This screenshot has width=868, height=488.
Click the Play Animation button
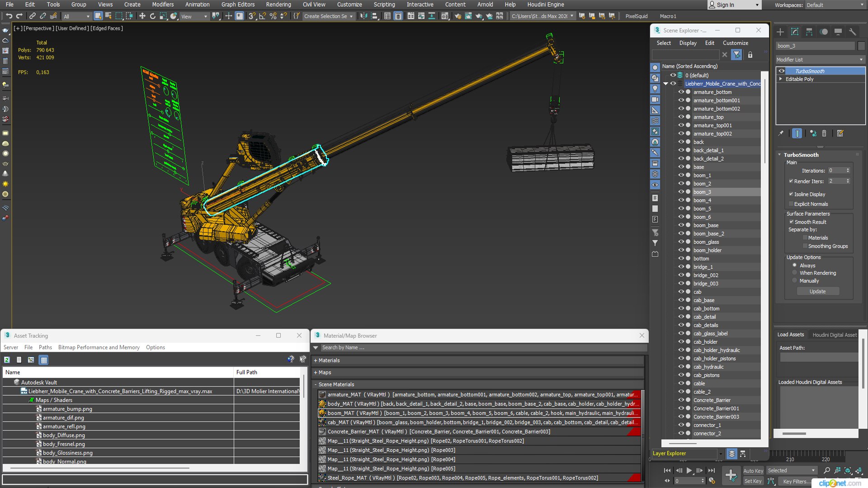[x=689, y=470]
